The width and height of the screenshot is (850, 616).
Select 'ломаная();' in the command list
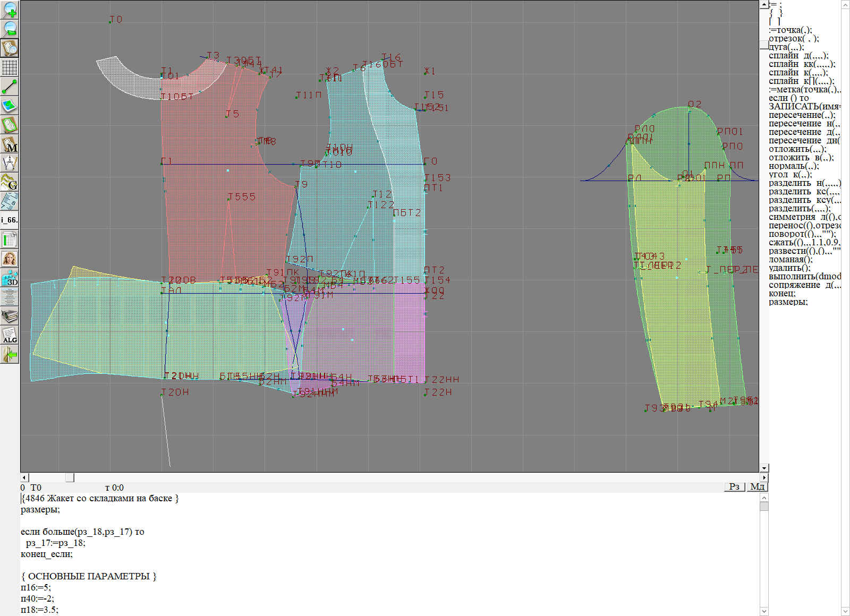pyautogui.click(x=790, y=260)
